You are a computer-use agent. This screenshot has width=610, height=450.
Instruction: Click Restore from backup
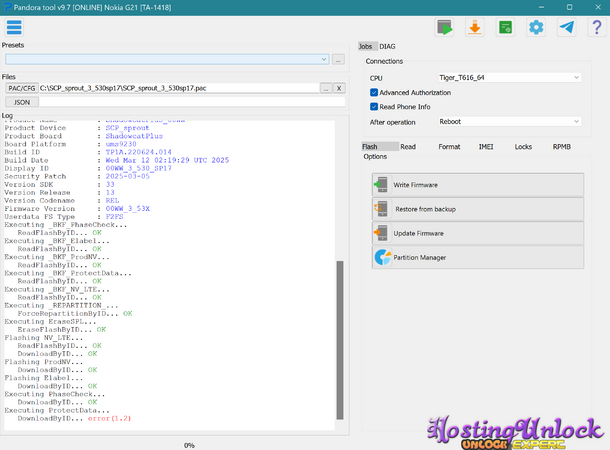coord(477,209)
